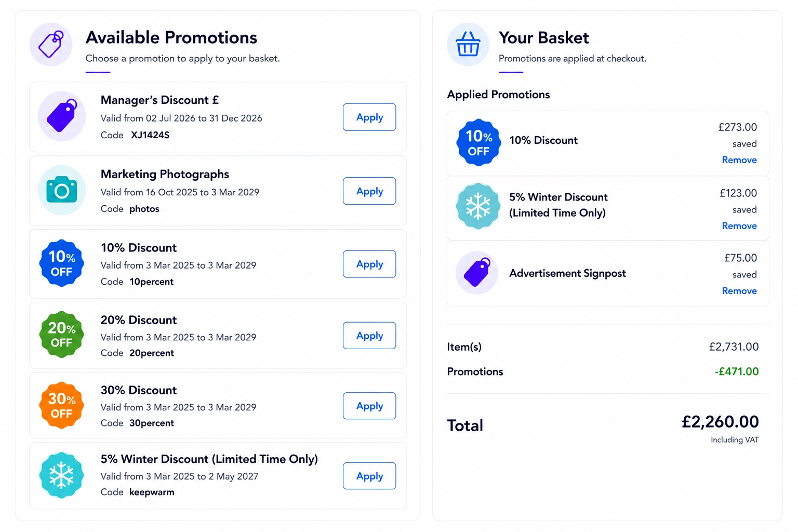Click the green 20% OFF badge
This screenshot has width=798, height=532.
click(x=62, y=335)
